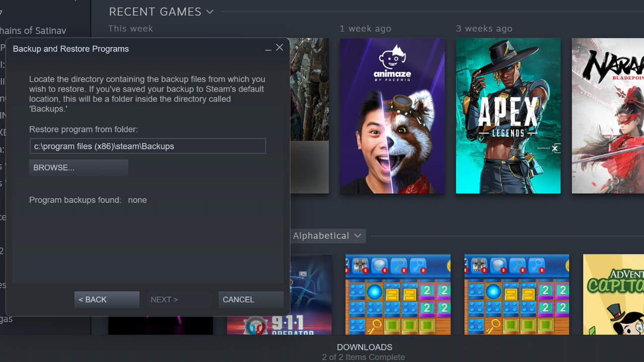Image resolution: width=644 pixels, height=362 pixels.
Task: Click the grayed-out Next button
Action: (164, 300)
